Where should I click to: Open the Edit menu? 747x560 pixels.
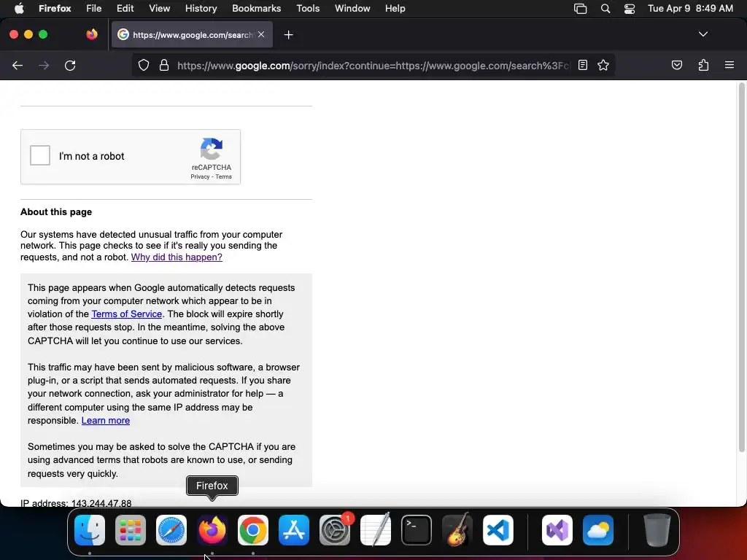(125, 8)
